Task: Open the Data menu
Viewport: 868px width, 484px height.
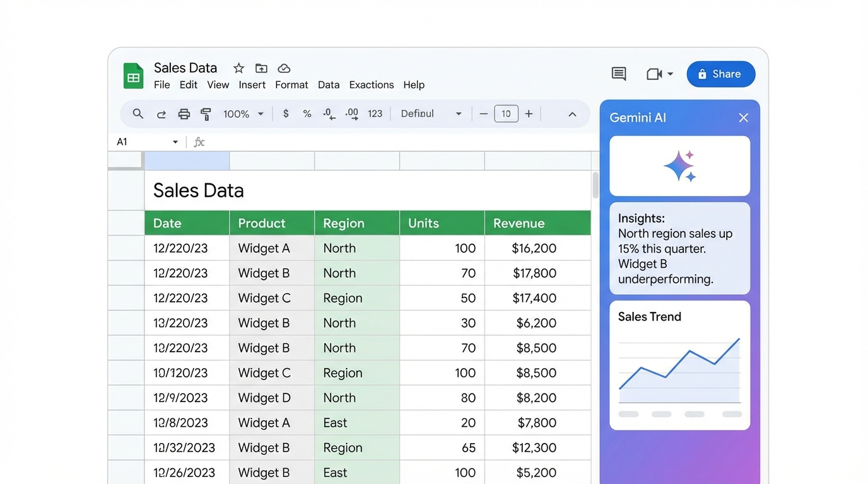Action: [329, 84]
